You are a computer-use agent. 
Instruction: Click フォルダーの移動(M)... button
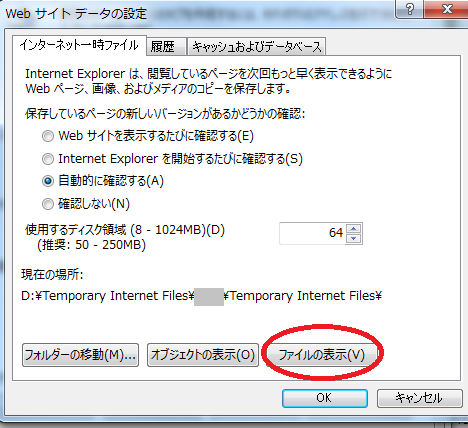click(80, 355)
